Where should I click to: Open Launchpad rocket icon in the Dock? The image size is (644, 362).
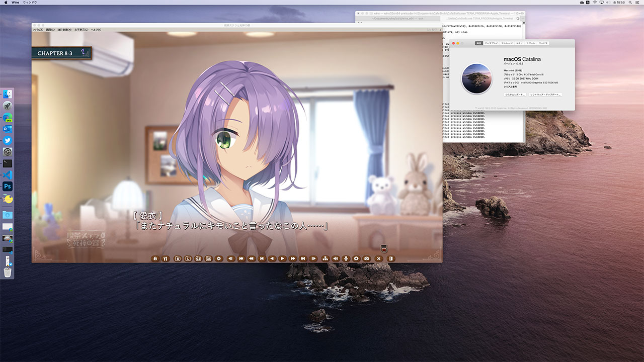click(x=8, y=106)
